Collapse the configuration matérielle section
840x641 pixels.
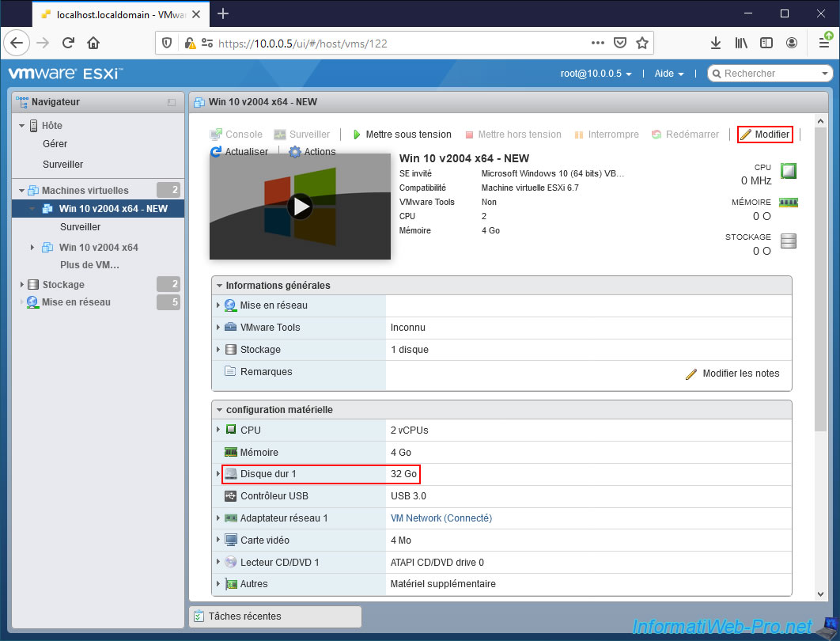pyautogui.click(x=219, y=409)
